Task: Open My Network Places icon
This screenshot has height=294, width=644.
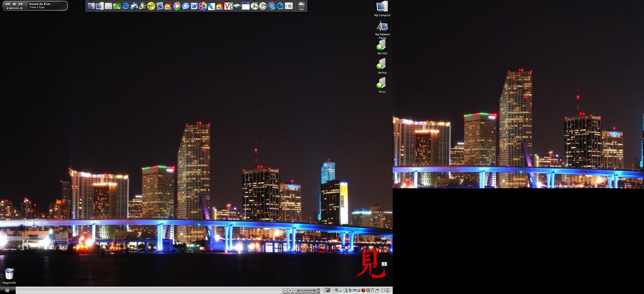Action: tap(382, 26)
